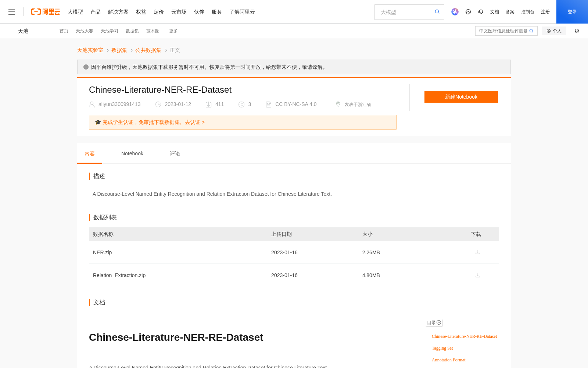Click the share count icon

click(x=241, y=105)
